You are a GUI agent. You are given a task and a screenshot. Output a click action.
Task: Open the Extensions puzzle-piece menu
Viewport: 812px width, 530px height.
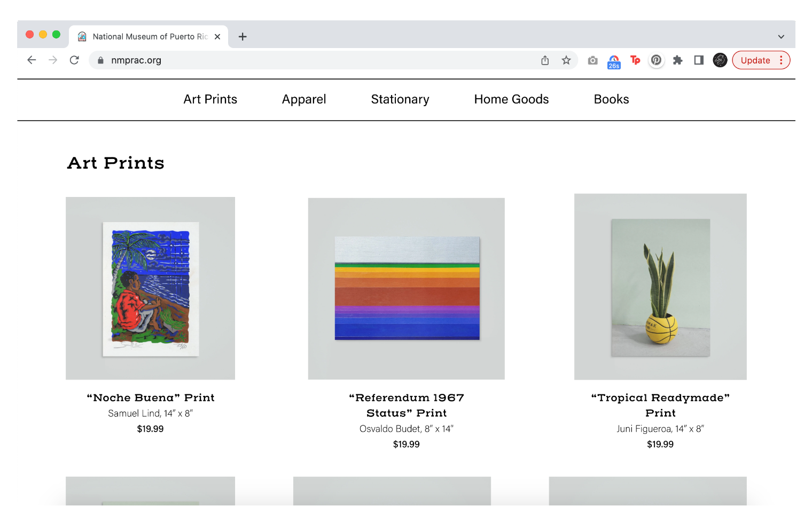[x=678, y=60]
